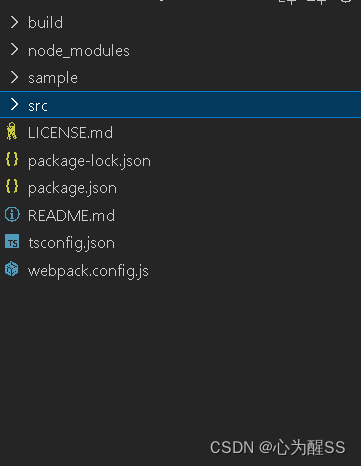
Task: Select the build folder name
Action: (45, 23)
